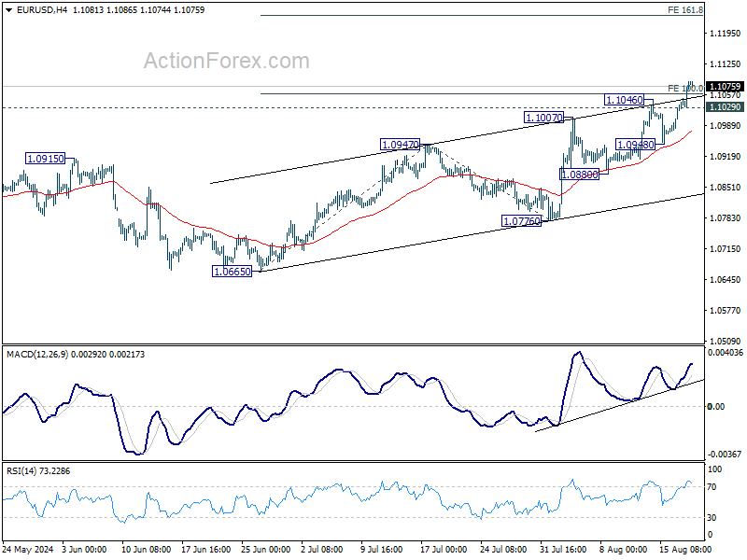Click the 1.08510 price axis value
Viewport: 747px width, 560px height.
[725, 188]
